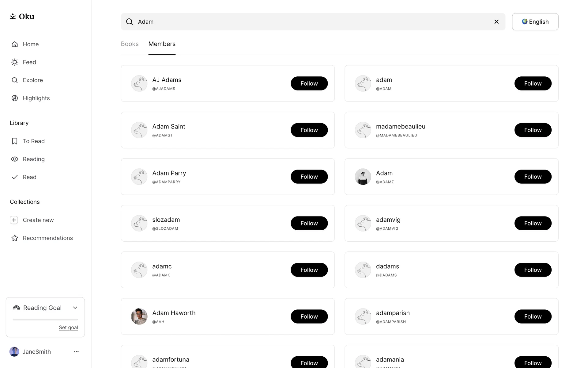Follow the member Adam Haworth
588x368 pixels.
(309, 316)
